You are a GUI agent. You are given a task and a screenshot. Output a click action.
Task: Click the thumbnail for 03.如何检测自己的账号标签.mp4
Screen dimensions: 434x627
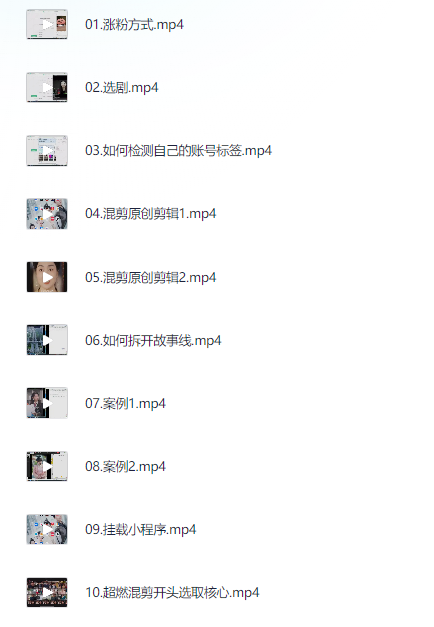(x=47, y=150)
